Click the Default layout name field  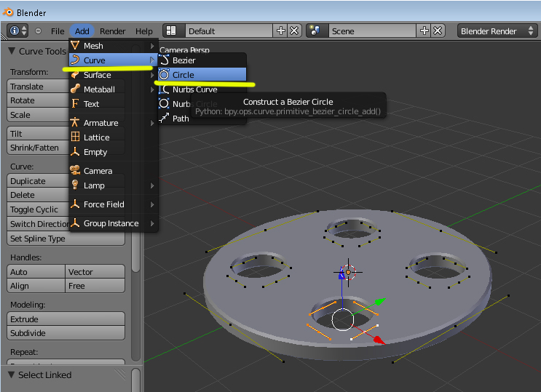229,31
